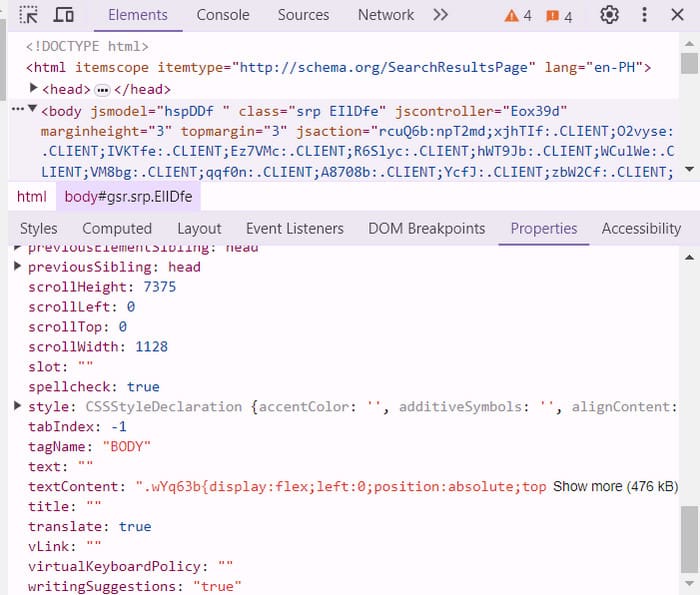Open the customize DevTools three-dot menu

point(644,15)
